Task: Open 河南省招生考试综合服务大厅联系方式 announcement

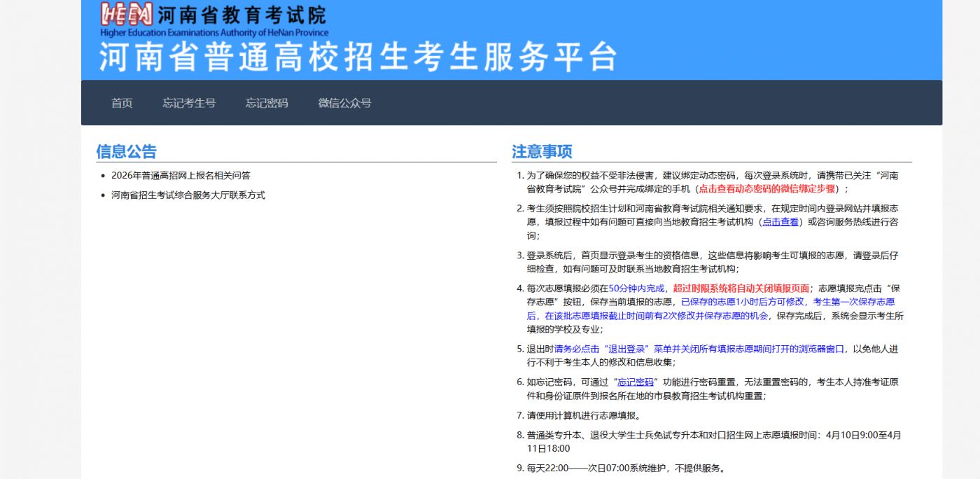Action: tap(188, 195)
